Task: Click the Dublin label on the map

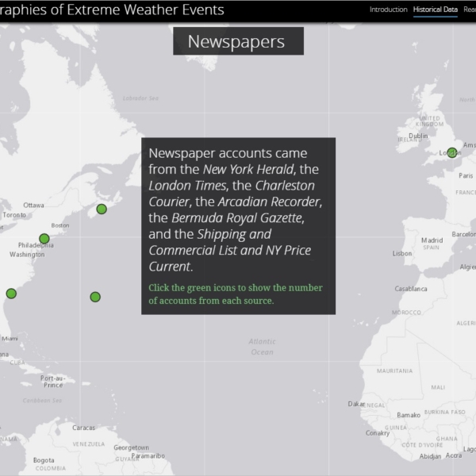Action: click(x=418, y=136)
